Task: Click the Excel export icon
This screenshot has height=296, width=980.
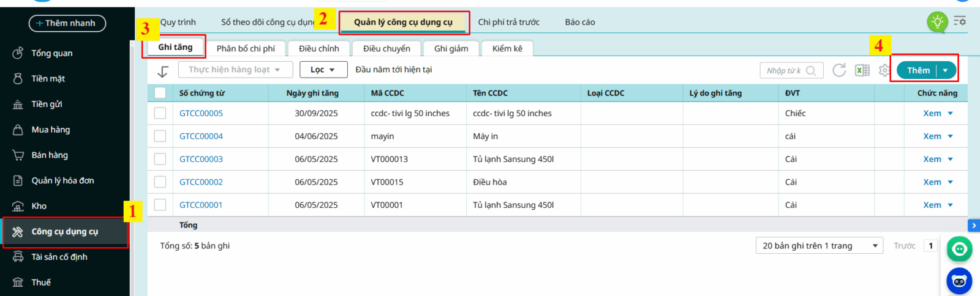Action: click(x=862, y=70)
